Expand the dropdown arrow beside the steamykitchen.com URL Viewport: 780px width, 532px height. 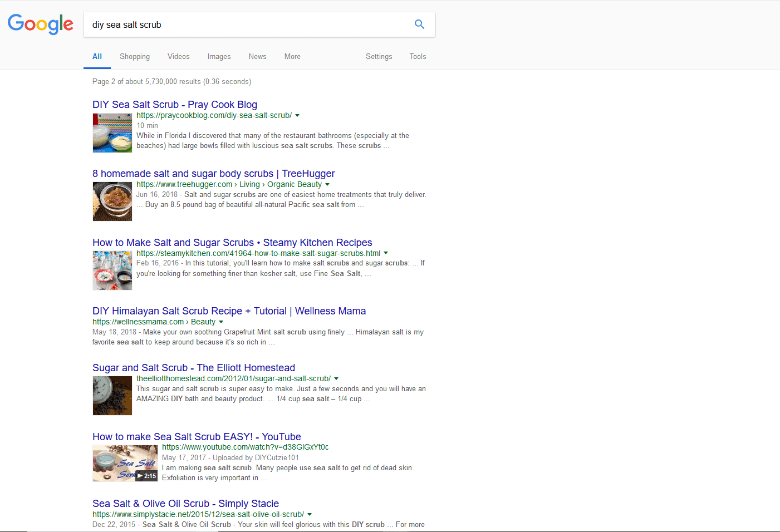pos(386,253)
